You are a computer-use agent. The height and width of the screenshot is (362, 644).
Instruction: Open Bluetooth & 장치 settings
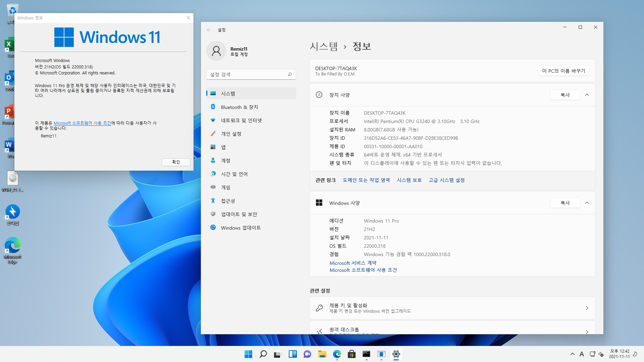(251, 107)
